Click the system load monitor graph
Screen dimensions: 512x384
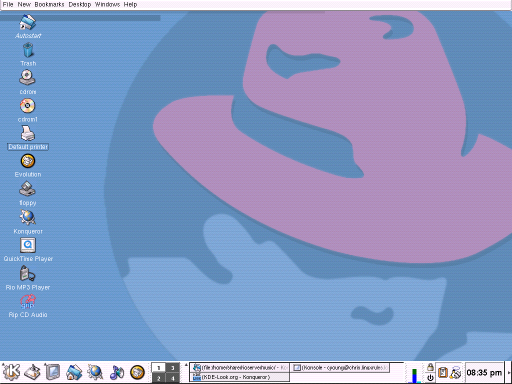414,376
